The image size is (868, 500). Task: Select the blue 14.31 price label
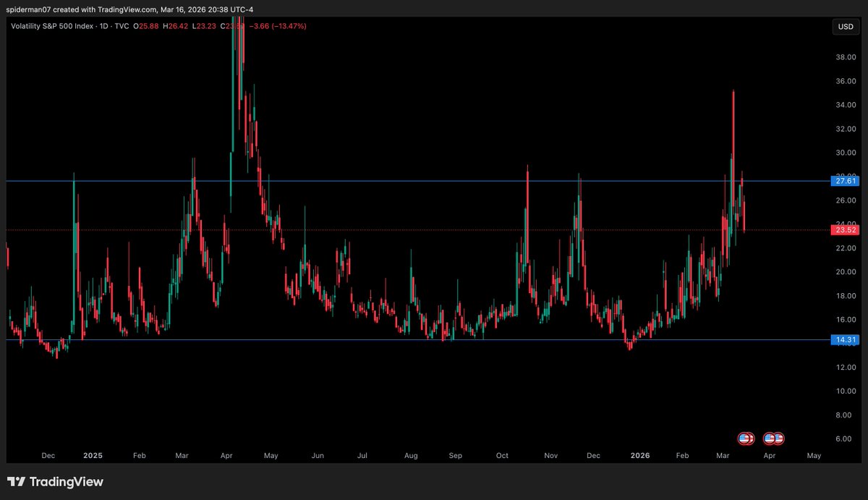pos(845,339)
